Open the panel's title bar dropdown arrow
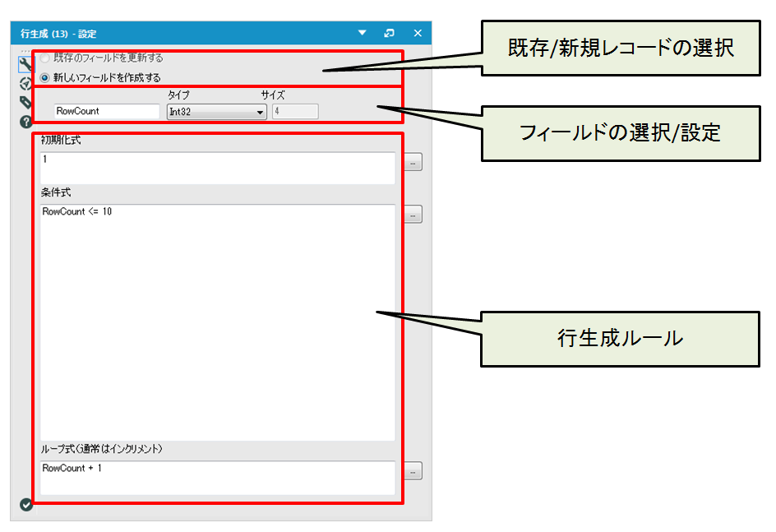This screenshot has width=776, height=532. pos(362,33)
